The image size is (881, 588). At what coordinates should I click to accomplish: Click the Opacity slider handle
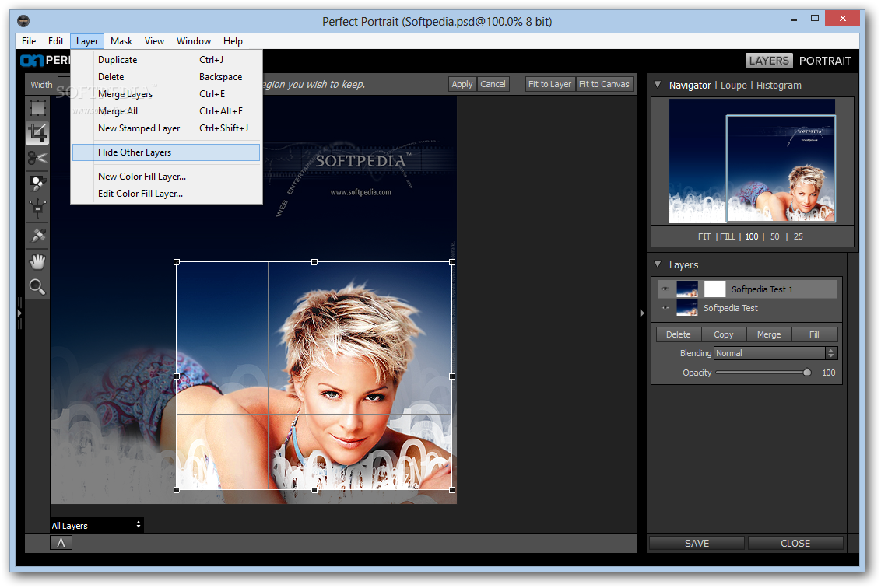point(807,372)
